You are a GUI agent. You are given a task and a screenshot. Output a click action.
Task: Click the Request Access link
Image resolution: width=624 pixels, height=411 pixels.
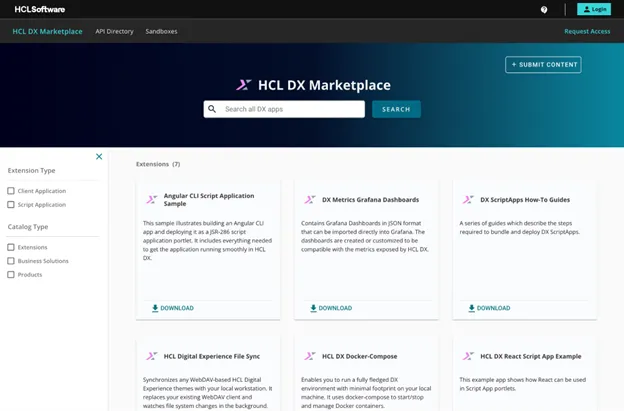click(587, 31)
